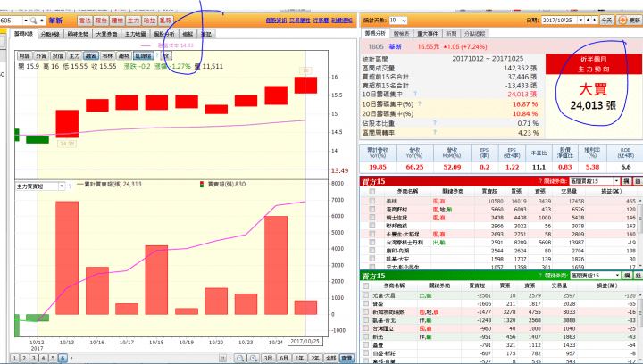Screen dimensions: 643x364
Task: Click the date field showing 2017/10/25
Action: coord(559,20)
